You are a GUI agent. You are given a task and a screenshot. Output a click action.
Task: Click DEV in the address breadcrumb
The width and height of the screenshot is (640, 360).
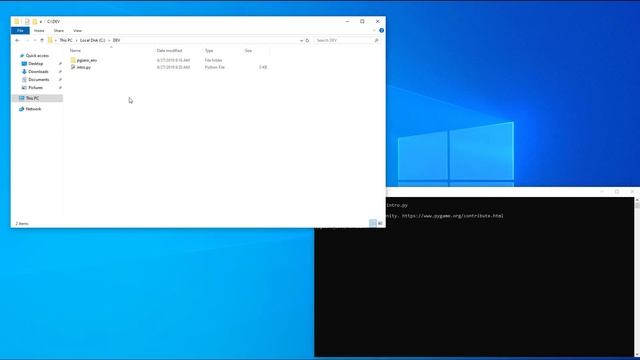[x=116, y=40]
